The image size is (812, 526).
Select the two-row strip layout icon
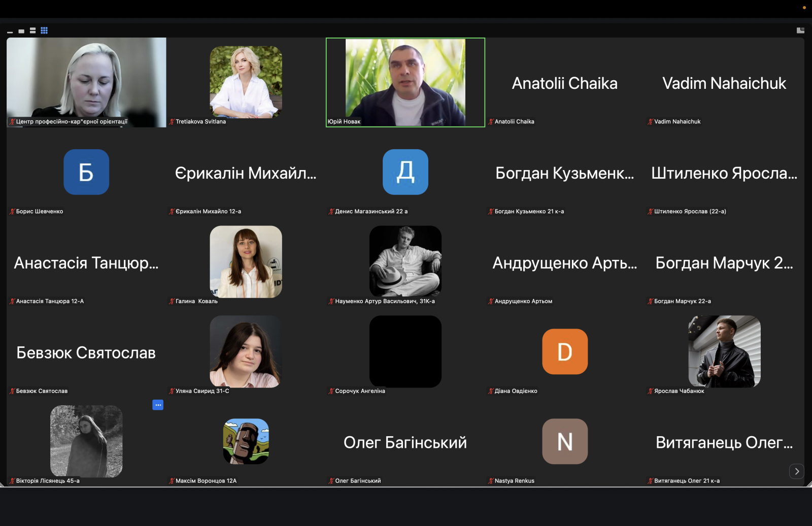[x=32, y=30]
